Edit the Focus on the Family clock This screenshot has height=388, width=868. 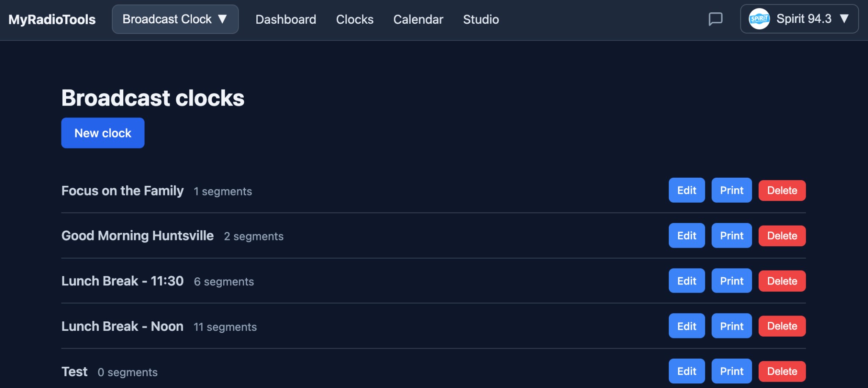point(686,190)
